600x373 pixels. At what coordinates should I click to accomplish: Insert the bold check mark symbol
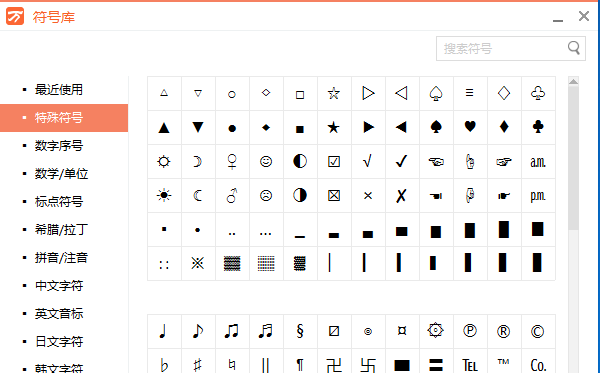[x=402, y=161]
